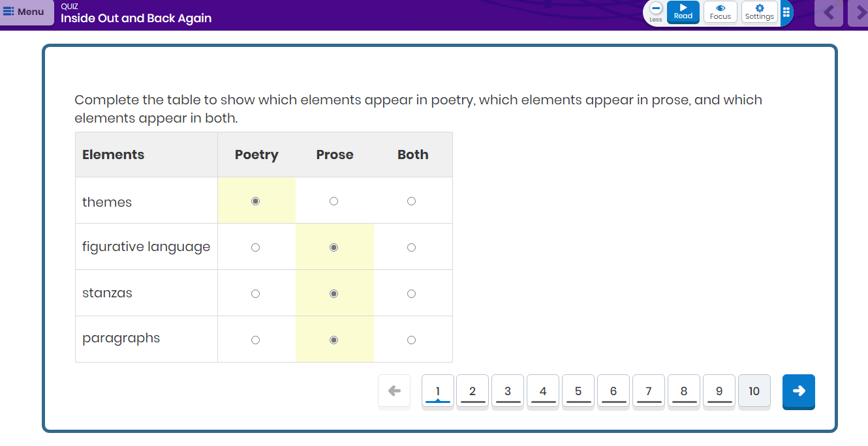Go forward using the top-right purple chevron

[858, 12]
